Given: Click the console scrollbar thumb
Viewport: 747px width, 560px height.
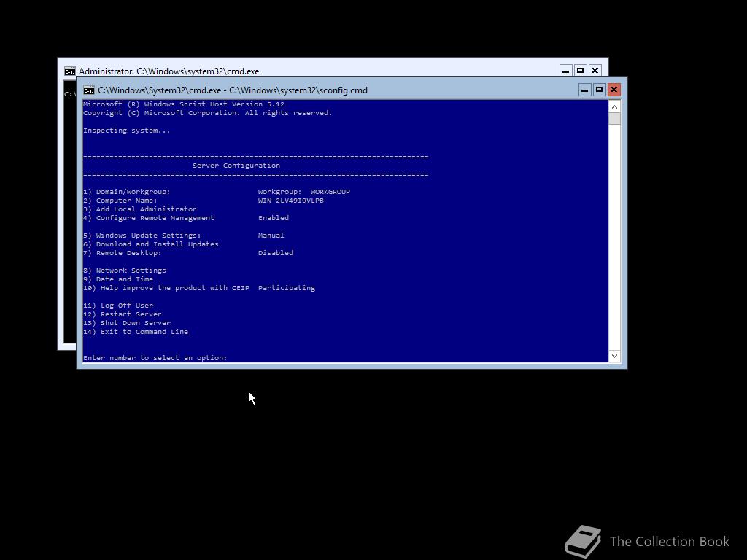Looking at the screenshot, I should click(614, 117).
